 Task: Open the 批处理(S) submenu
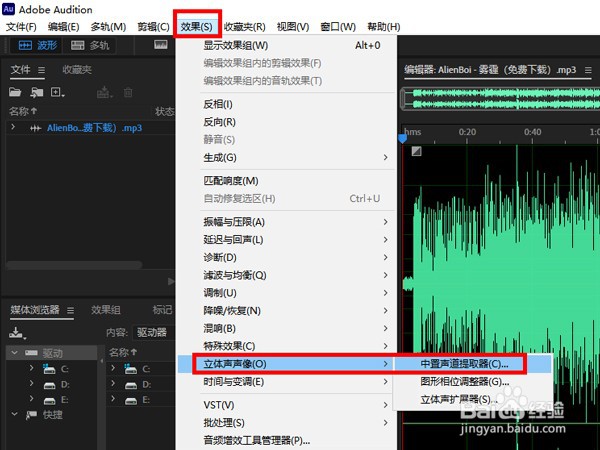(x=286, y=423)
